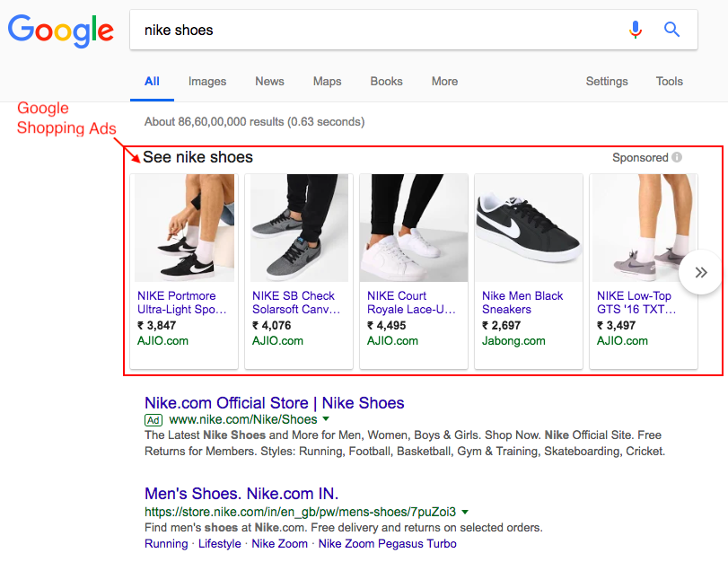Viewport: 728px width, 562px height.
Task: Click the Lifestyle sitelink
Action: click(x=220, y=543)
